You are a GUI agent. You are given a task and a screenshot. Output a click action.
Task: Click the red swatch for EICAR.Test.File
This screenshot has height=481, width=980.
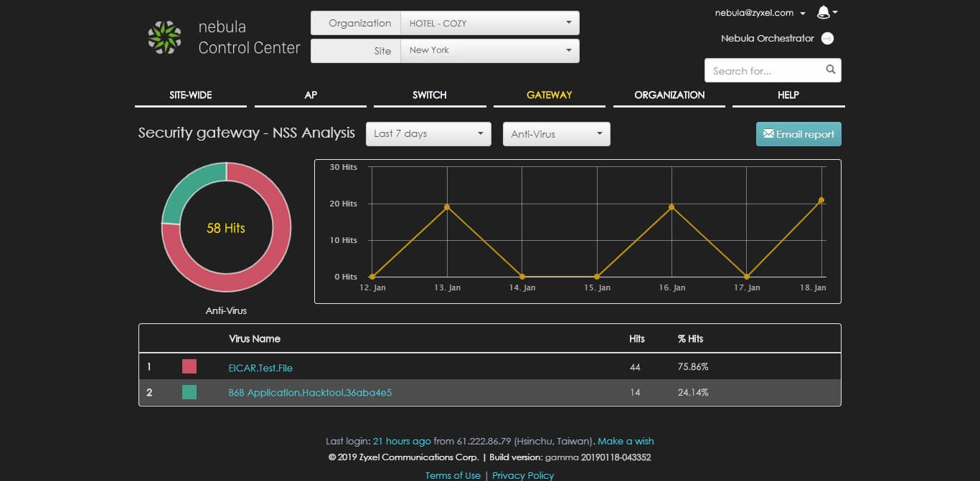click(x=189, y=366)
